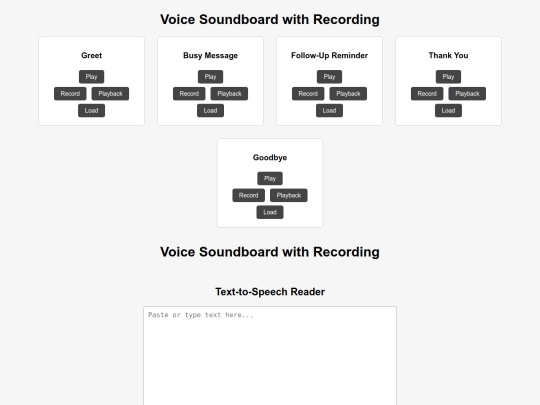Play the Thank You sound
The image size is (540, 405).
[448, 77]
